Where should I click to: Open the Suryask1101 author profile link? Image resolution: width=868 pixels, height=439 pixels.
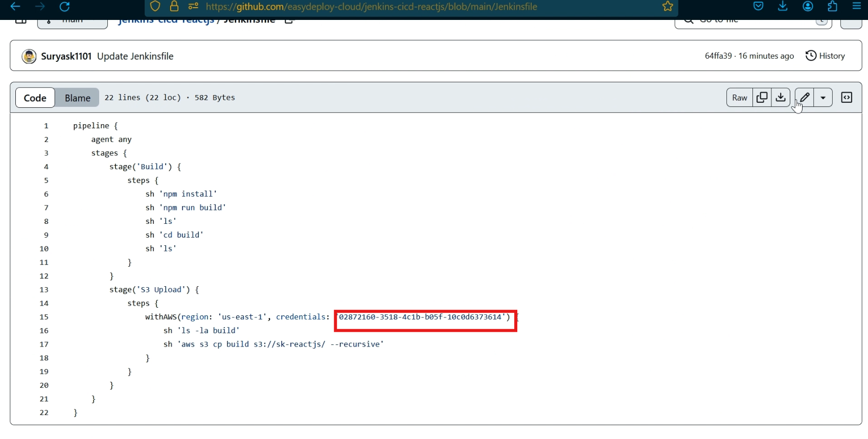(x=66, y=56)
